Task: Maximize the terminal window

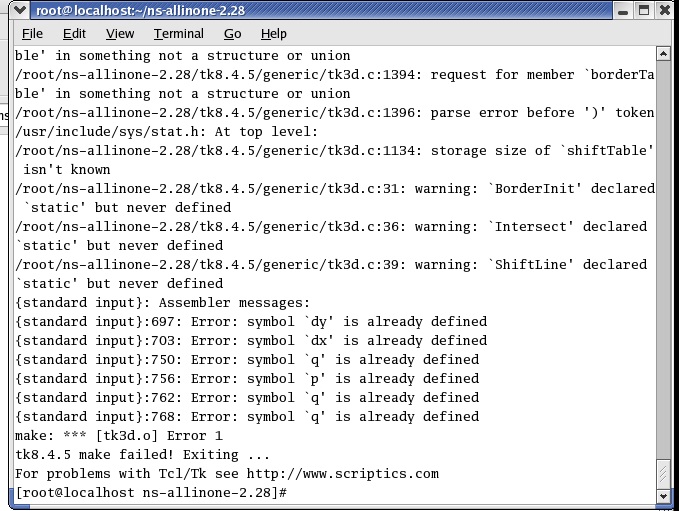Action: [643, 10]
